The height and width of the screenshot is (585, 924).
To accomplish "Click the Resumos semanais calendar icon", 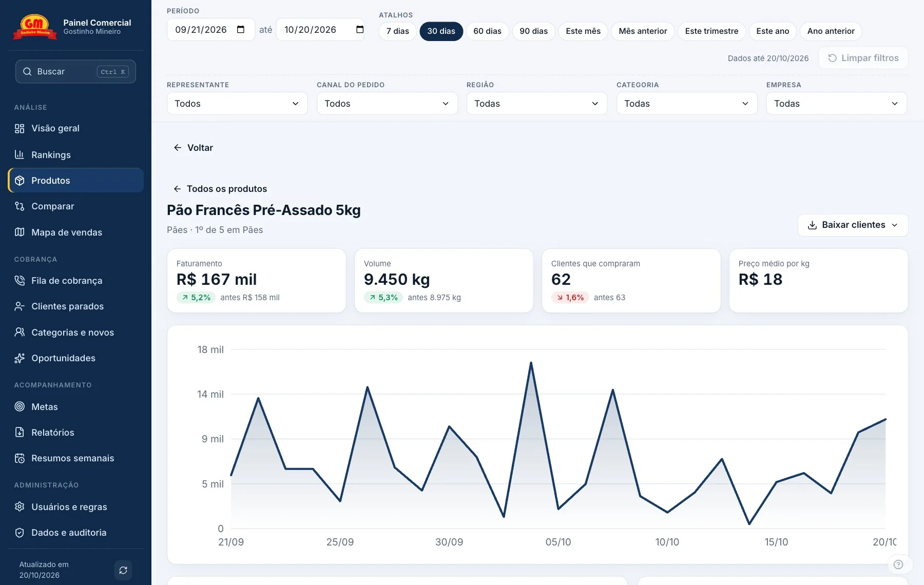I will tap(20, 458).
